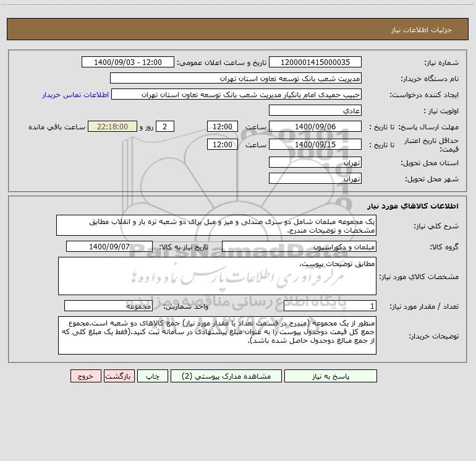Screen dimensions: 476x461
Task: Select the شماره نیاز field 1200001415000035
Action: (x=315, y=62)
